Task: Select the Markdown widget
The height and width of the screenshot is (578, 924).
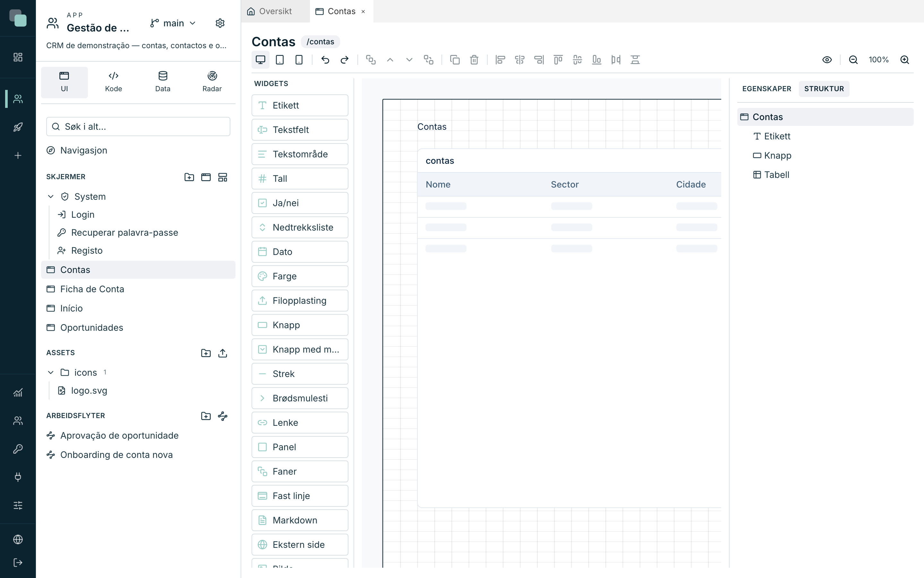Action: pyautogui.click(x=300, y=520)
